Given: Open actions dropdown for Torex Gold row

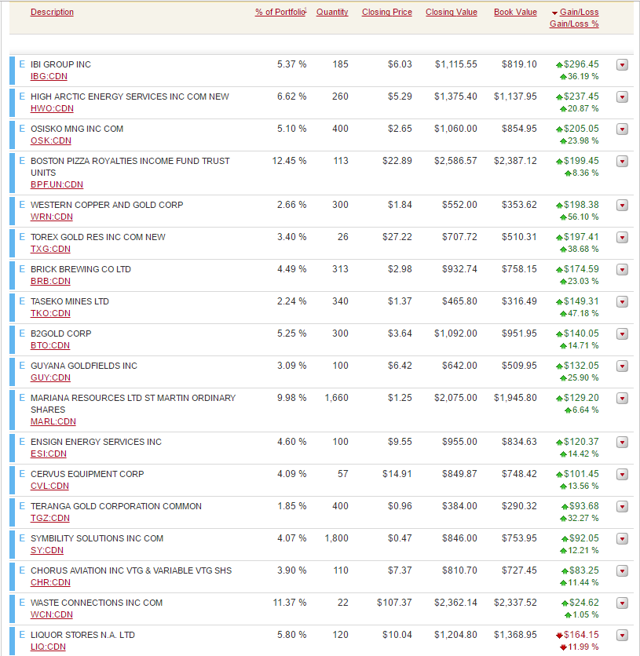Looking at the screenshot, I should 622,238.
